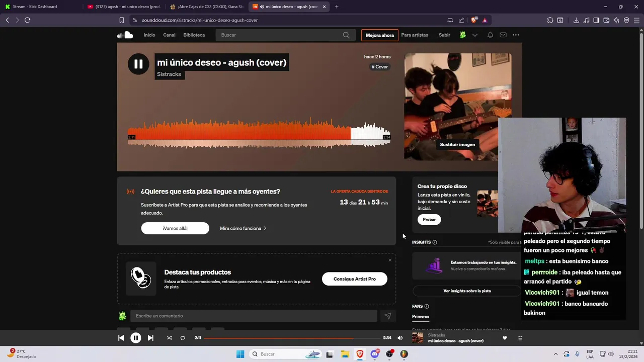Open a new browser tab
Image resolution: width=644 pixels, height=362 pixels.
[x=337, y=7]
